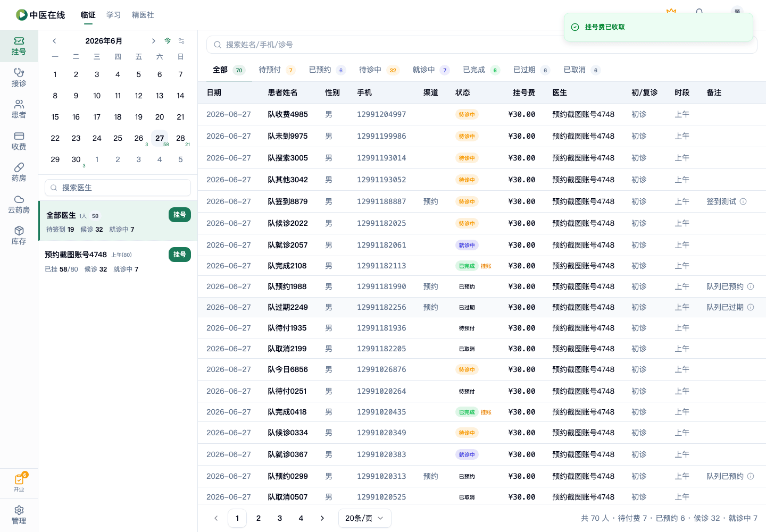Switch to the 已预约 tab

click(328, 70)
